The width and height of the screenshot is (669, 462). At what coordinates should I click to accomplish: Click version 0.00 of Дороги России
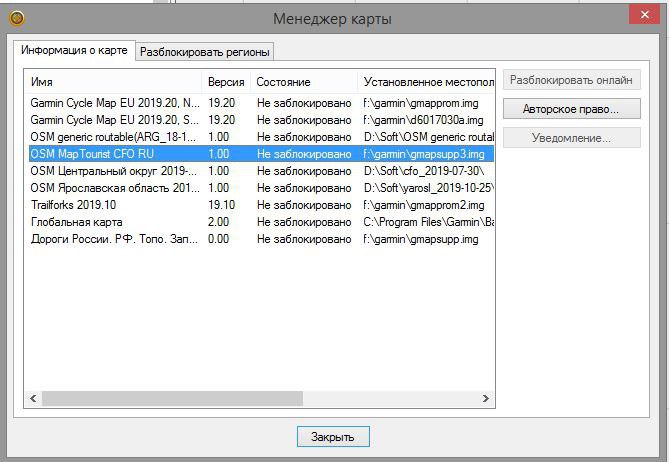(x=218, y=239)
